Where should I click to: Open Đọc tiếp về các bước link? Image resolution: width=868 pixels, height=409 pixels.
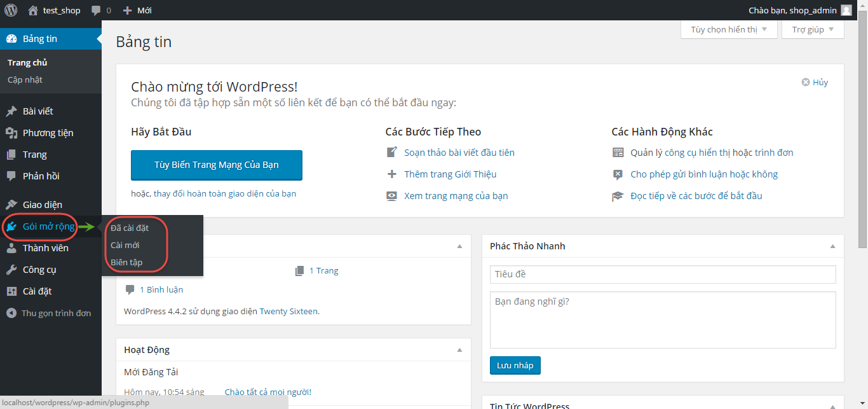(696, 196)
